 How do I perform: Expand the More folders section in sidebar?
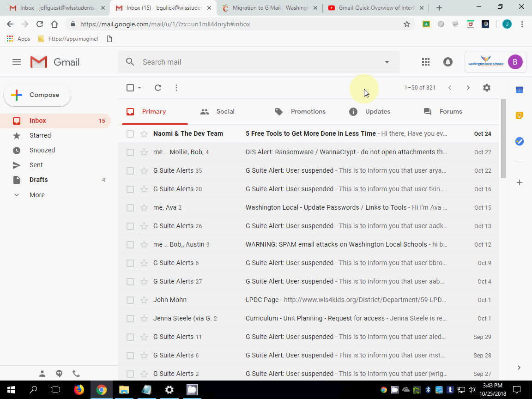36,194
